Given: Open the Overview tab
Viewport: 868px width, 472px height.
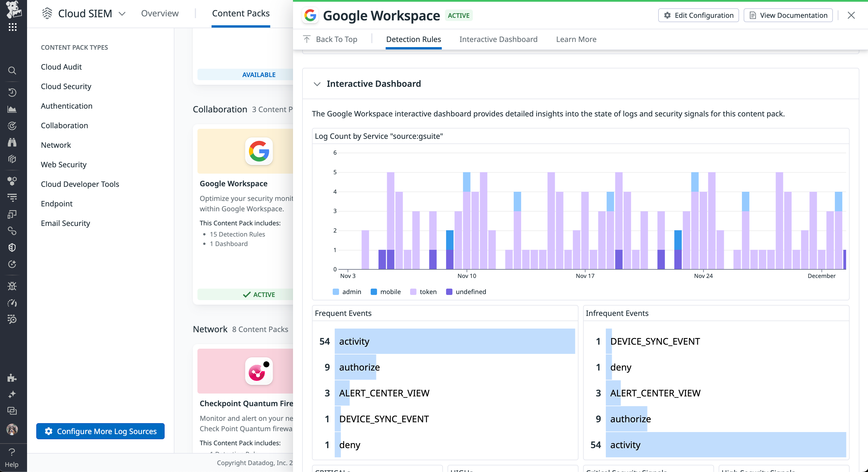Looking at the screenshot, I should pyautogui.click(x=160, y=14).
